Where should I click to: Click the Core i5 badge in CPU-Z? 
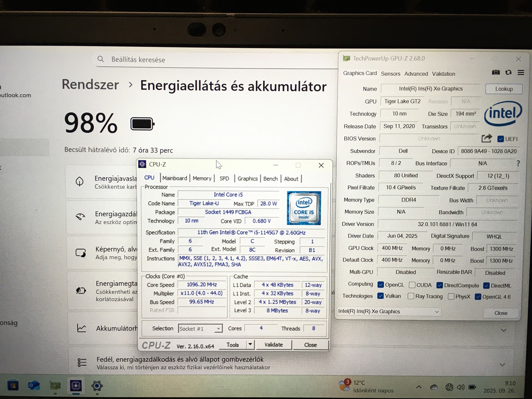[x=304, y=208]
